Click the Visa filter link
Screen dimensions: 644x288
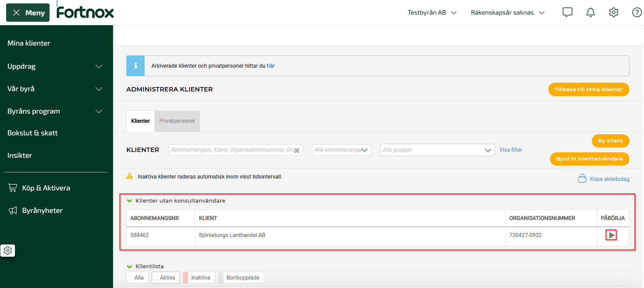[511, 150]
